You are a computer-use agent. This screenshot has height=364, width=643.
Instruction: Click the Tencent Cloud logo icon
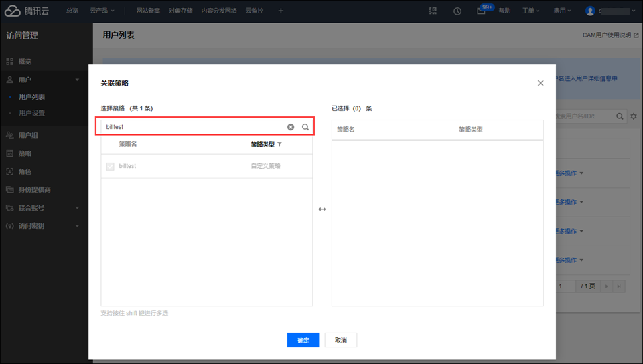coord(13,11)
